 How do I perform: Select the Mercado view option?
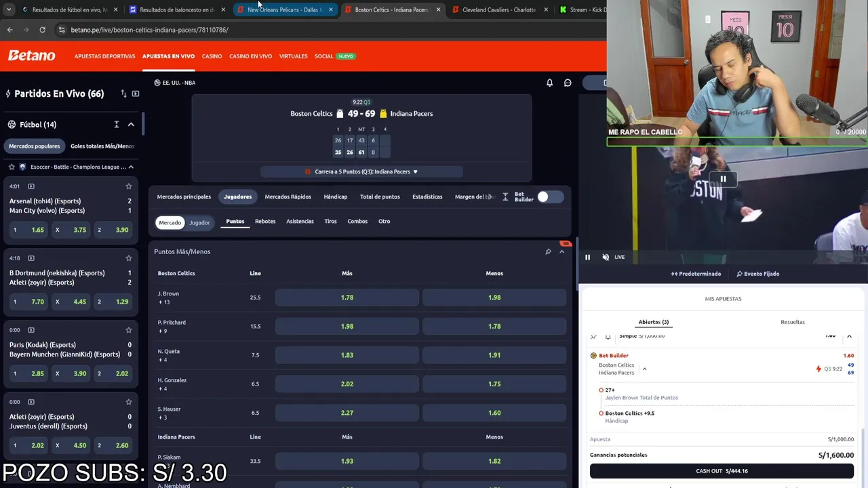170,222
